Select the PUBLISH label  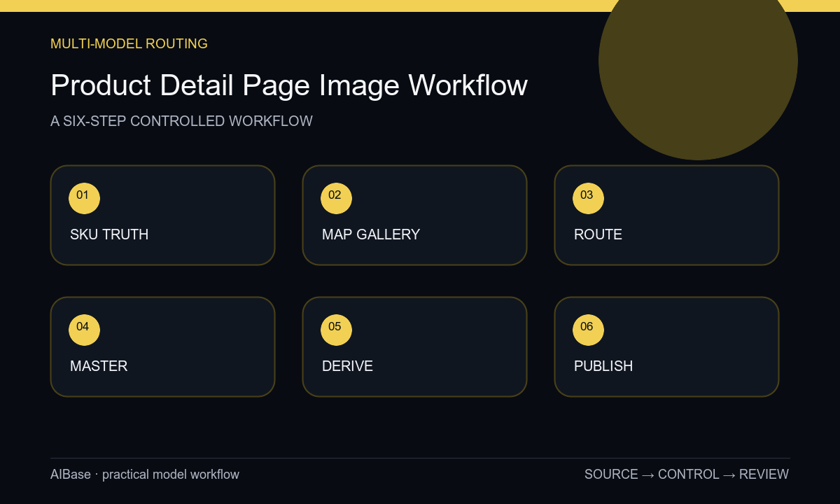[x=603, y=366]
